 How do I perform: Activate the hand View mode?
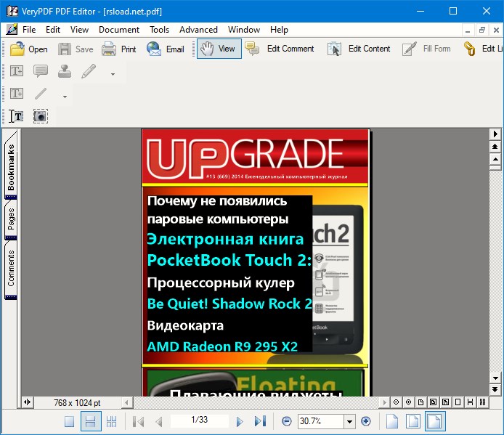pyautogui.click(x=219, y=49)
